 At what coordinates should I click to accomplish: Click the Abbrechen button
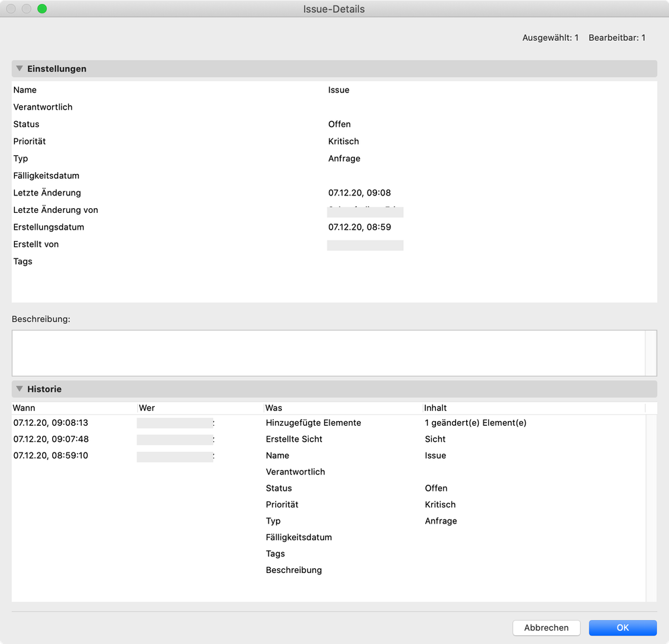(x=546, y=627)
